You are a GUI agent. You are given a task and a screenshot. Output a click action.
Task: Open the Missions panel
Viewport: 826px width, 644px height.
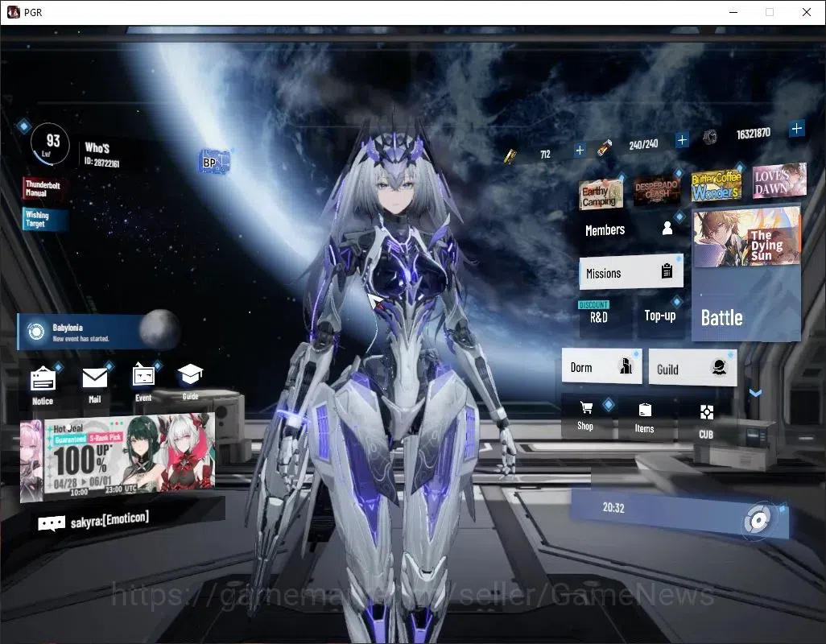(x=631, y=272)
